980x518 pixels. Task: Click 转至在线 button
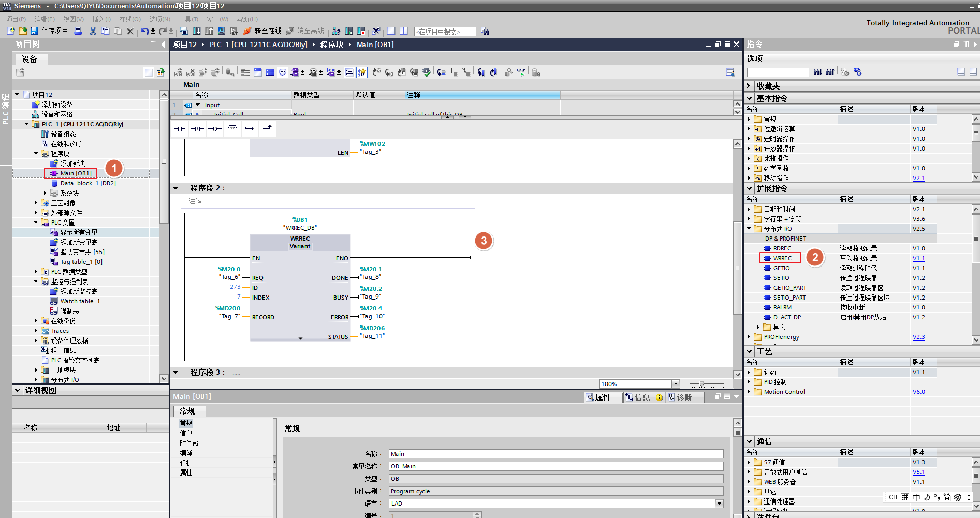coord(263,31)
